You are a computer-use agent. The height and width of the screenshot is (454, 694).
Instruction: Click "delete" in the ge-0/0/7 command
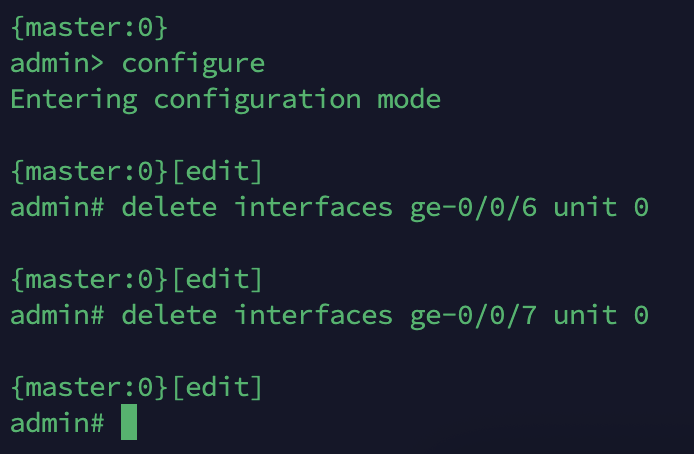(x=169, y=316)
